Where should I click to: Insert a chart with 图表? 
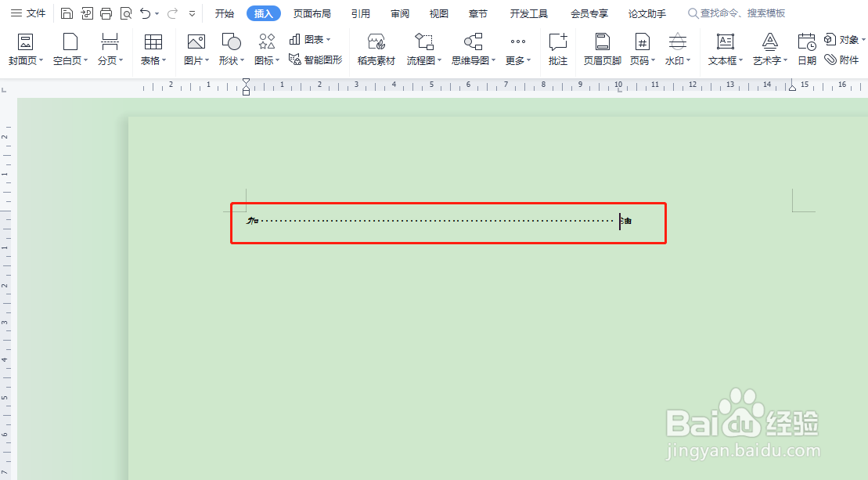pos(310,39)
